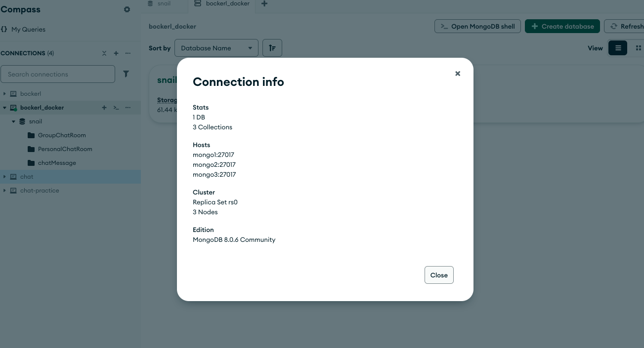Add new connection plus icon

pyautogui.click(x=116, y=53)
